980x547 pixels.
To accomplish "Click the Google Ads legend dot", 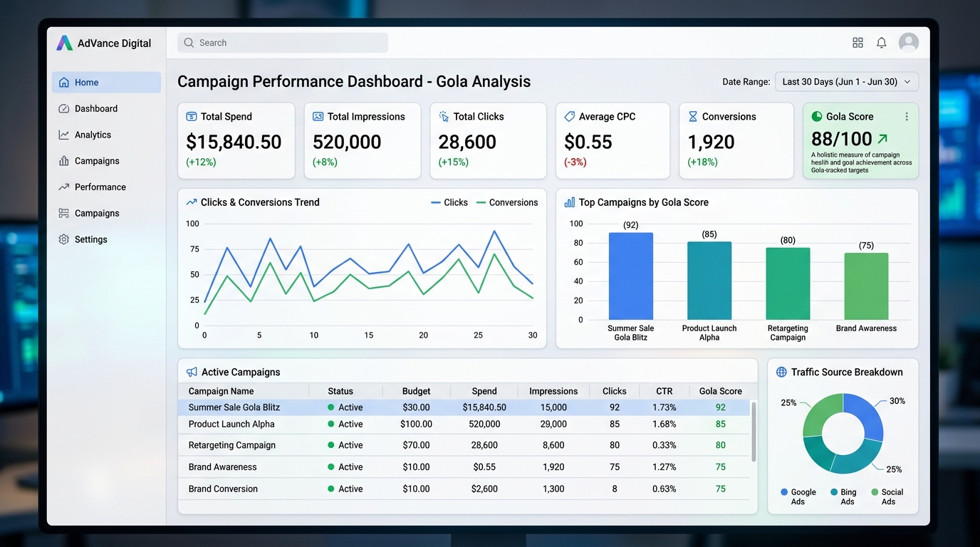I will coord(784,492).
